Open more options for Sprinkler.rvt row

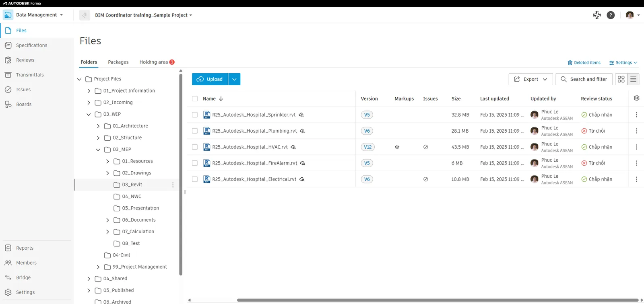[x=636, y=115]
